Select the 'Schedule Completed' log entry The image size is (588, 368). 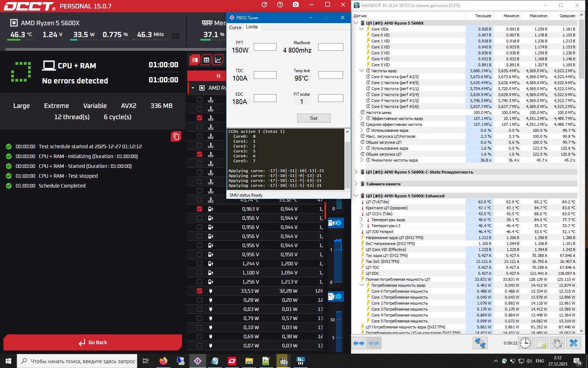(62, 186)
